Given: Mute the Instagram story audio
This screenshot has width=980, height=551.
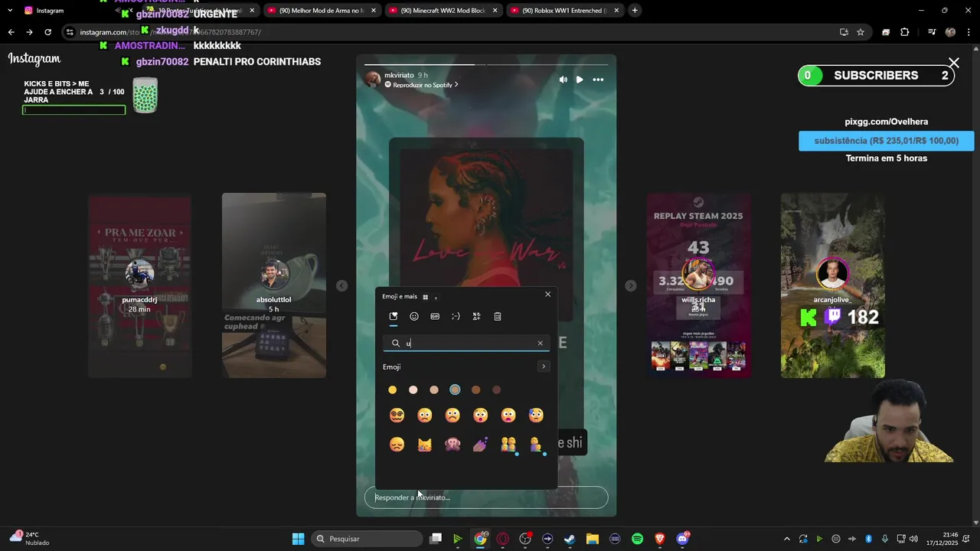Looking at the screenshot, I should tap(563, 80).
